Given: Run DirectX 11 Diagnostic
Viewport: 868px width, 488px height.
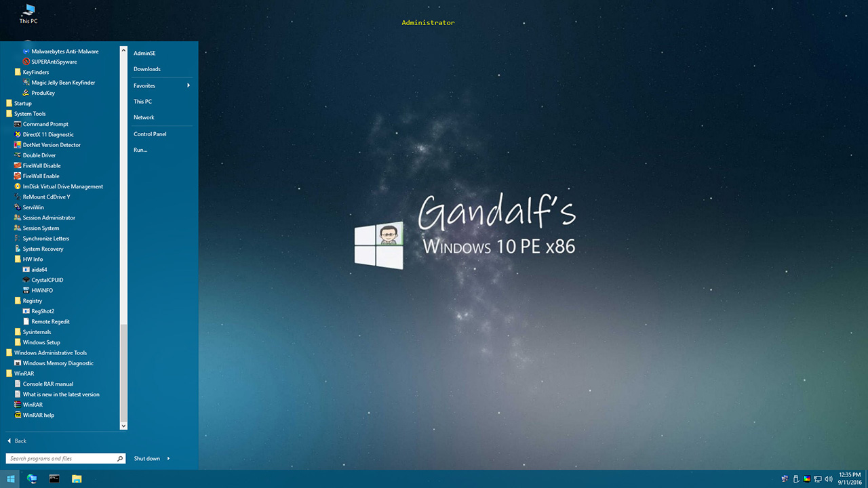Looking at the screenshot, I should coord(44,134).
